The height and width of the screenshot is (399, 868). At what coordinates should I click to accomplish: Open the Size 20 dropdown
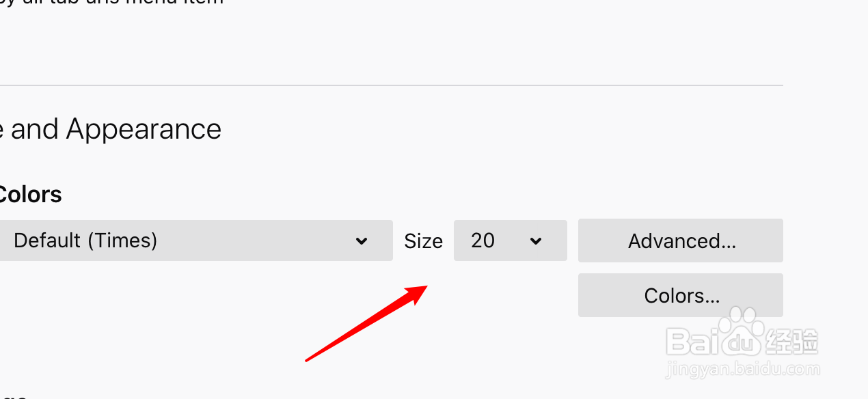(x=511, y=240)
